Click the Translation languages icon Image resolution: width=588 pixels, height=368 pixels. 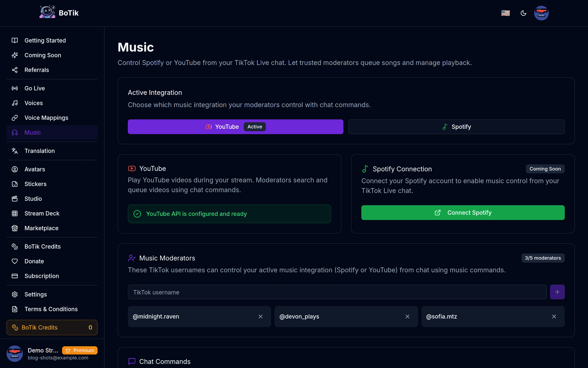click(15, 151)
